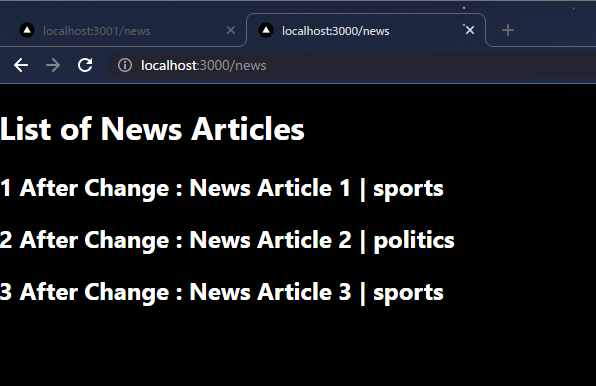Select "News Article 2 | politics" row

click(227, 240)
